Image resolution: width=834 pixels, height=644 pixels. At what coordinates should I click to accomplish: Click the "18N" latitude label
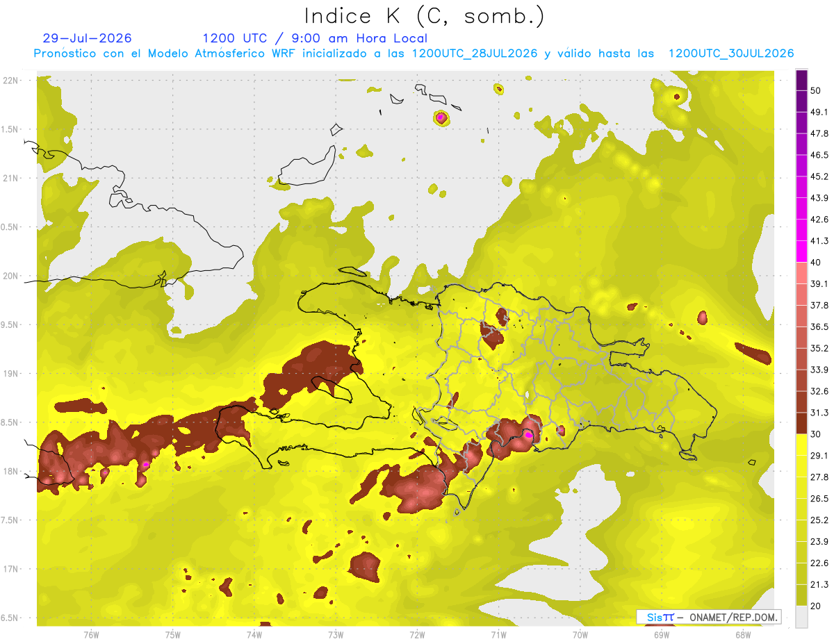click(x=12, y=471)
